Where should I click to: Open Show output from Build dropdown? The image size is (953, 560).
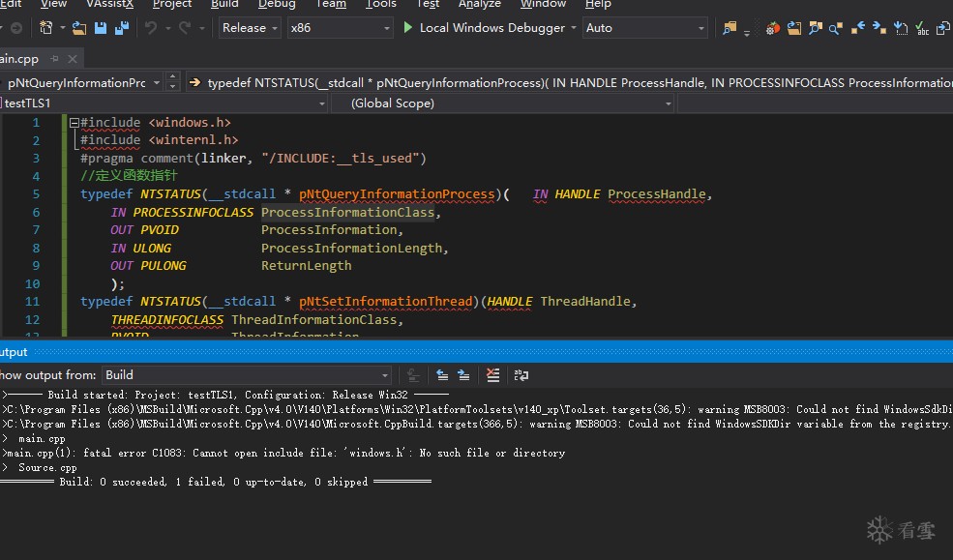click(246, 375)
